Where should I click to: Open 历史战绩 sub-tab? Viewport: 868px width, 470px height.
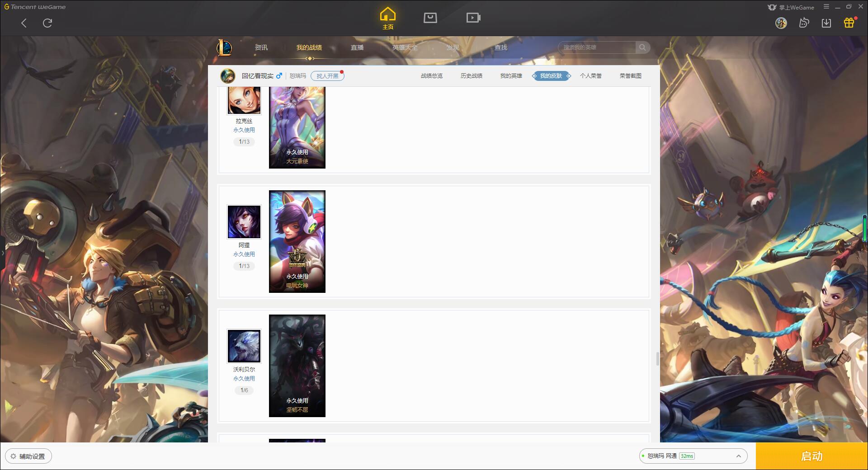tap(472, 76)
